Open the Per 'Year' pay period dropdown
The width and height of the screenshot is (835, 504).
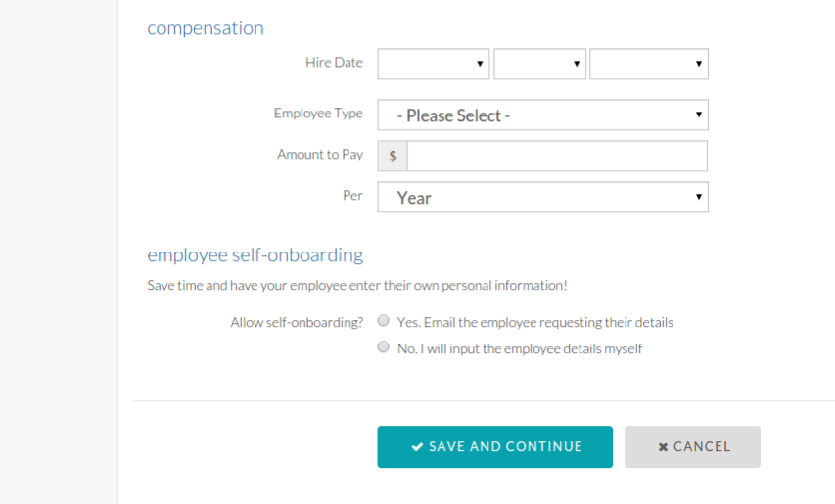(542, 197)
